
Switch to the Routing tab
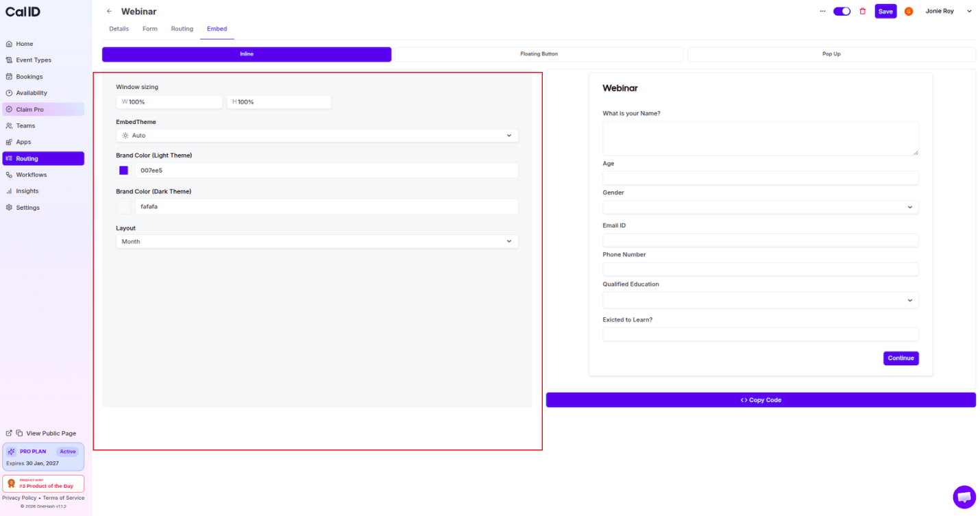coord(182,29)
